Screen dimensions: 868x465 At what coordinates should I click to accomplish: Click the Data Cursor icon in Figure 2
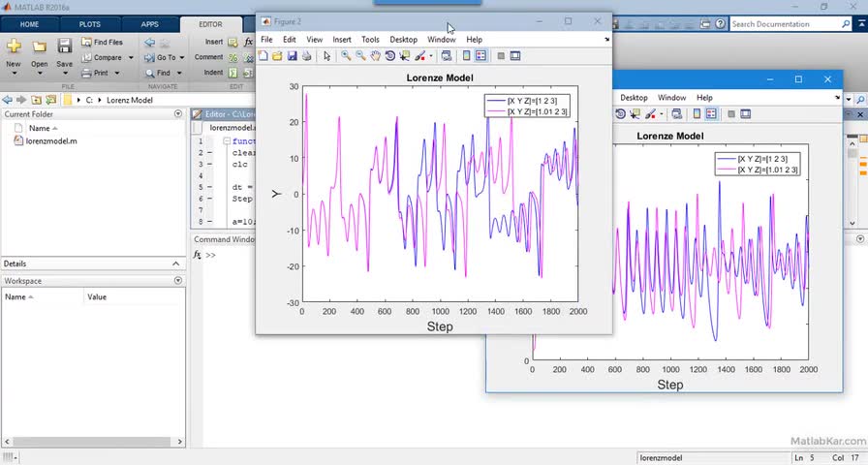coord(405,56)
